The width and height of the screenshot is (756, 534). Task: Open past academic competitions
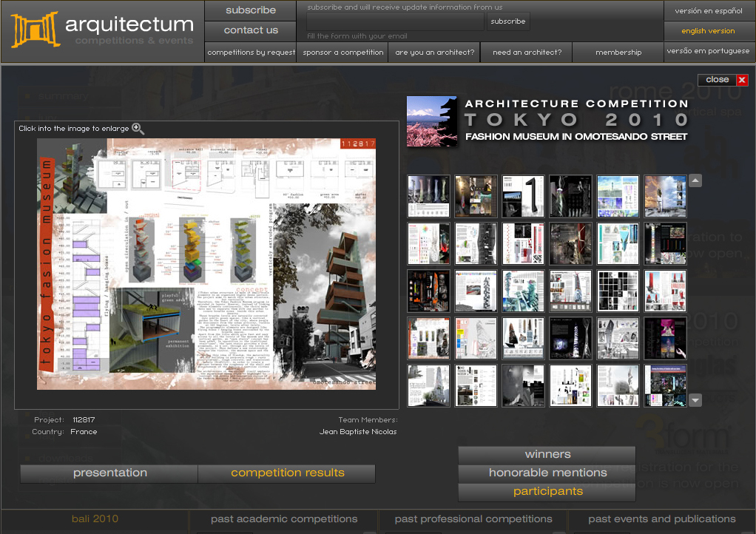point(284,519)
